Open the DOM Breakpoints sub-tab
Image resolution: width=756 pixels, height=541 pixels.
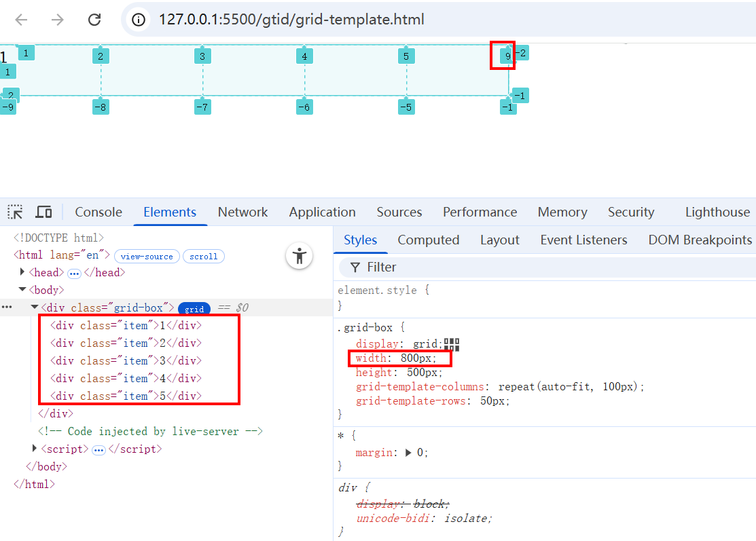pos(700,240)
